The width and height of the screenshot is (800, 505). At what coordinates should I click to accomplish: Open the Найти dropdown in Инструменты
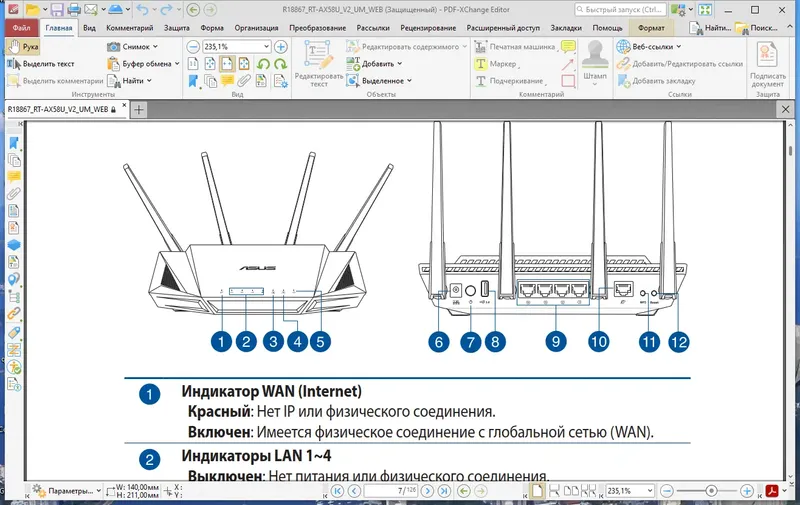click(x=130, y=81)
